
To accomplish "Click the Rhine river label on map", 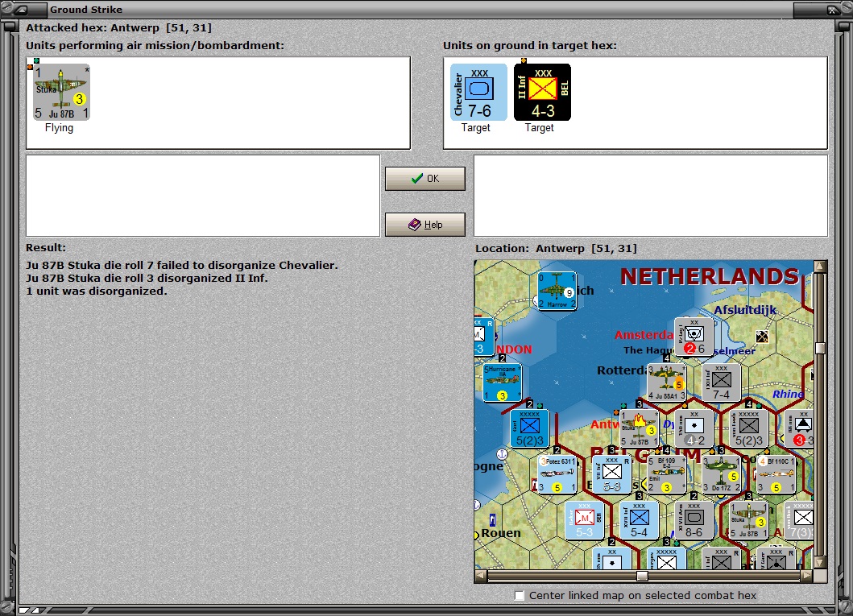I will click(x=788, y=394).
